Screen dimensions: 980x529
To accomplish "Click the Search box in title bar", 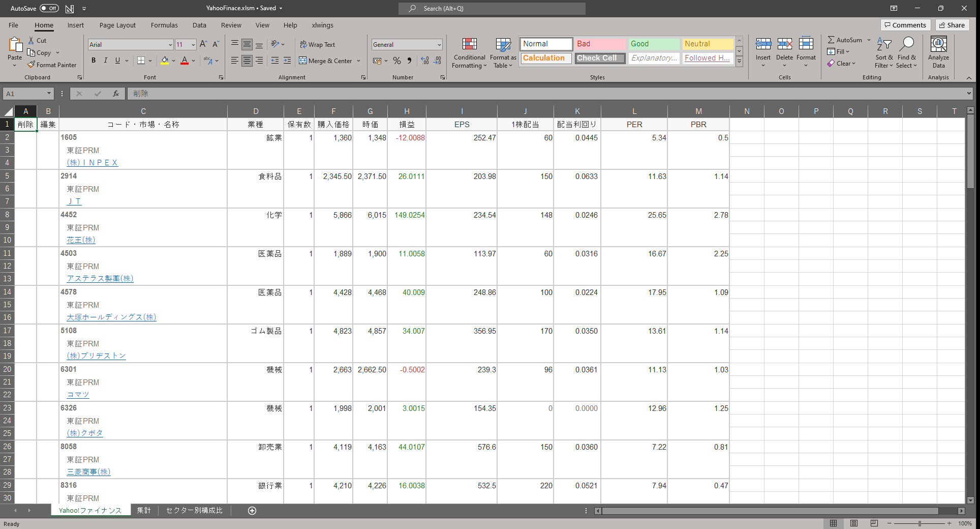I will click(493, 9).
